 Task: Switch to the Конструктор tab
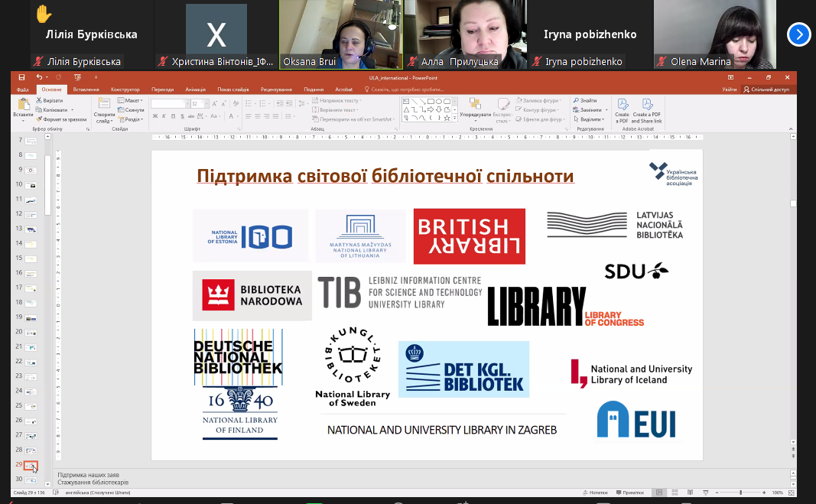125,89
